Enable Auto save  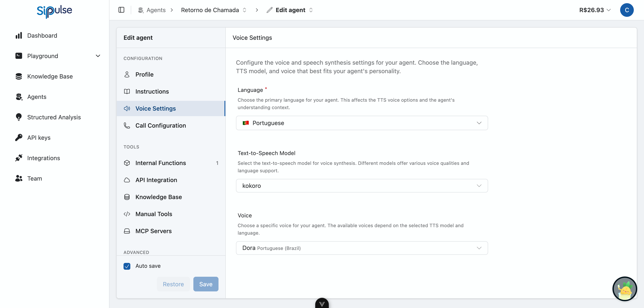(127, 266)
